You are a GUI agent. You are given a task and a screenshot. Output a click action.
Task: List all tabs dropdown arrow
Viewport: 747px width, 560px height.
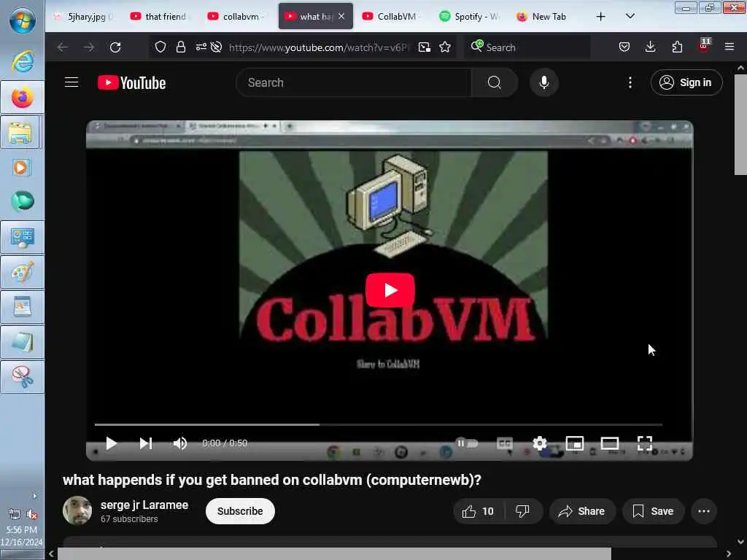pyautogui.click(x=630, y=16)
